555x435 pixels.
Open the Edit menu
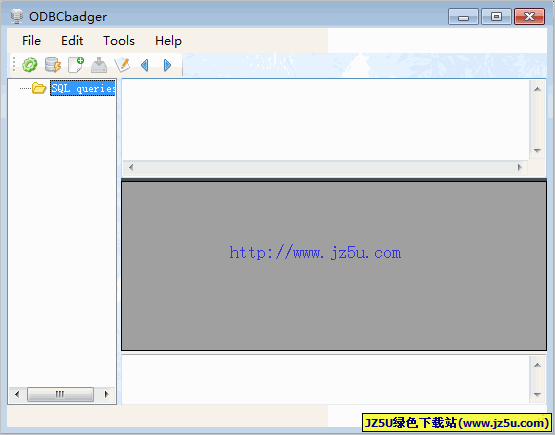coord(72,41)
